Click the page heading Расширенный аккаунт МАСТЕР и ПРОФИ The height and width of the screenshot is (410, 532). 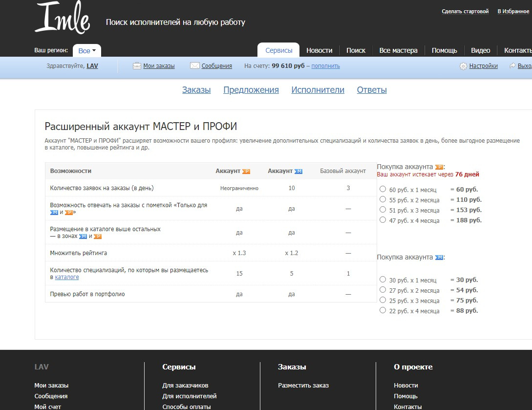coord(141,126)
